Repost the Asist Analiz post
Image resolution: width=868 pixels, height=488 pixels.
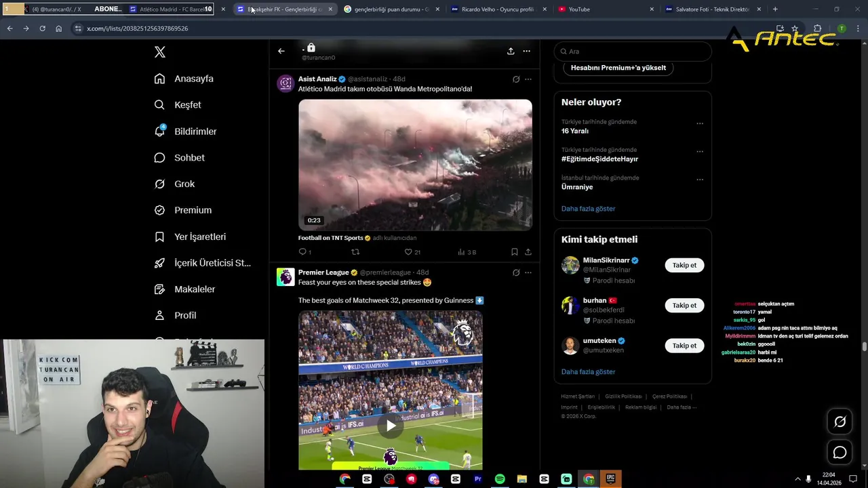pos(355,251)
